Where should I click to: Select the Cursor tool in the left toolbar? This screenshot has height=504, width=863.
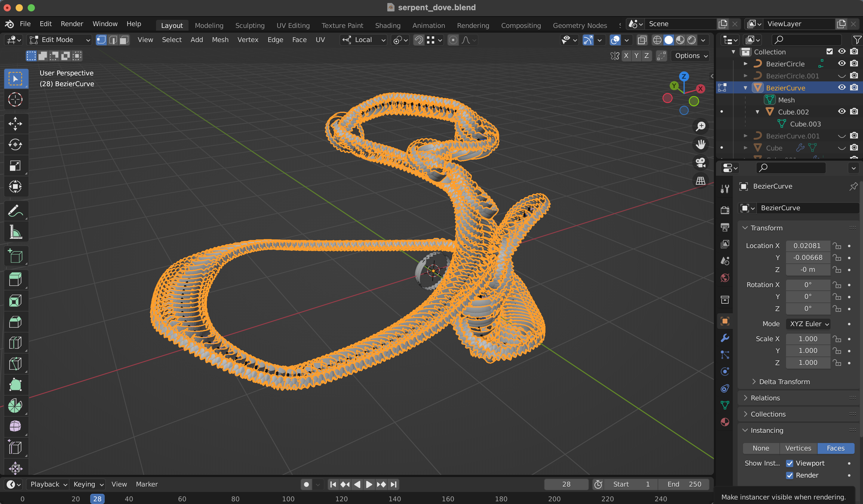click(x=15, y=99)
